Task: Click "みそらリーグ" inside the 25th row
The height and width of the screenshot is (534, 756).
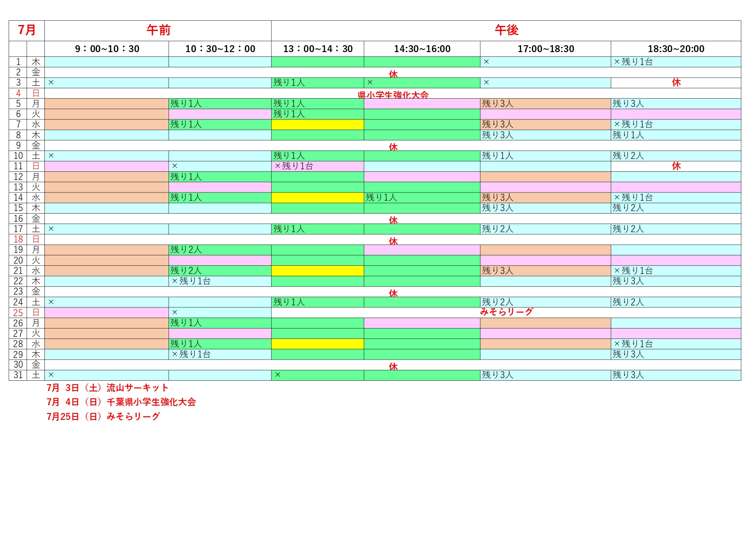Action: click(x=506, y=312)
